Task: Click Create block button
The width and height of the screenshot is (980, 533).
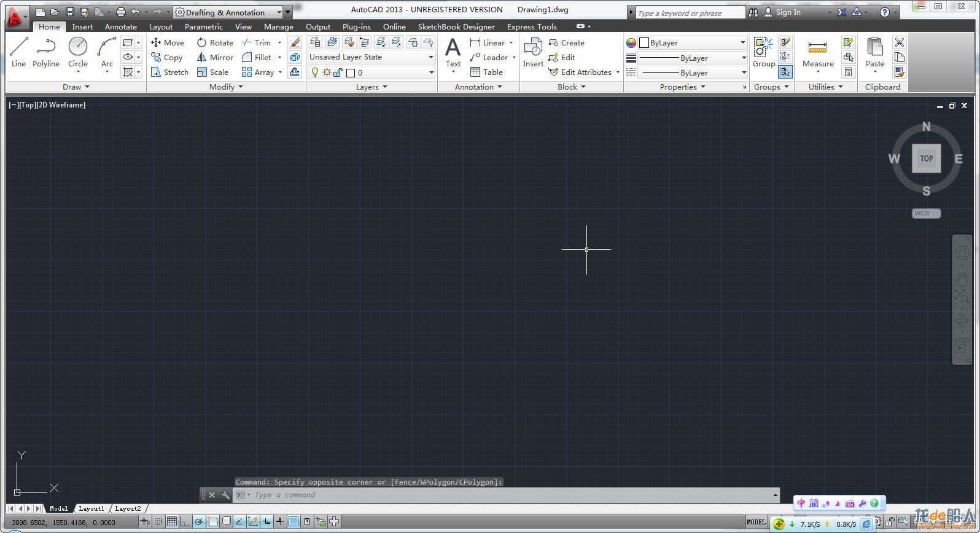Action: click(566, 42)
